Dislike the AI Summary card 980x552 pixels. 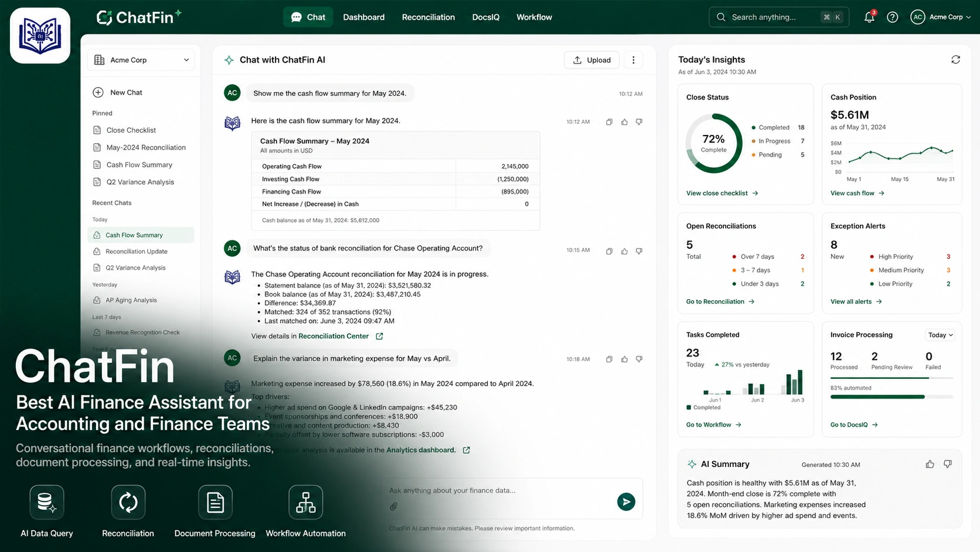click(x=948, y=464)
